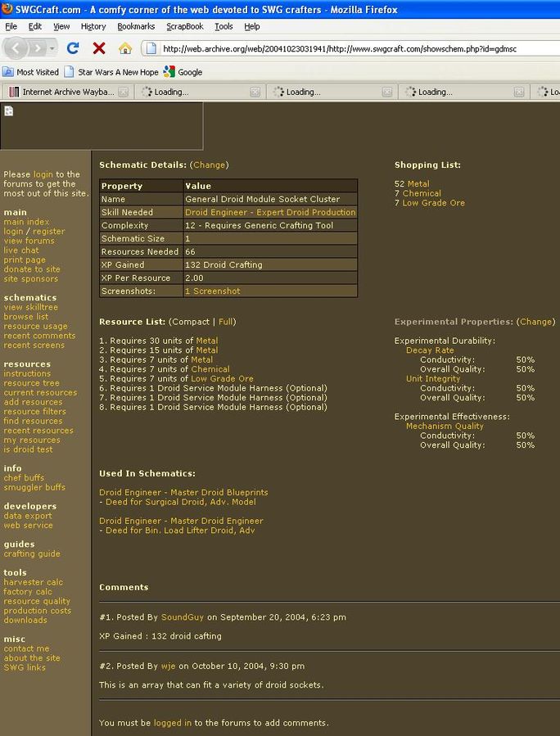Click the broken image icon in banner

tap(9, 111)
